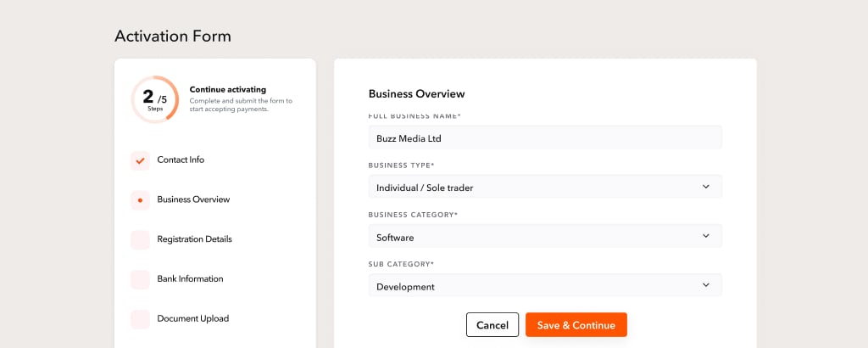Open the Software category combo box
Viewport: 868px width, 348px height.
pyautogui.click(x=545, y=236)
